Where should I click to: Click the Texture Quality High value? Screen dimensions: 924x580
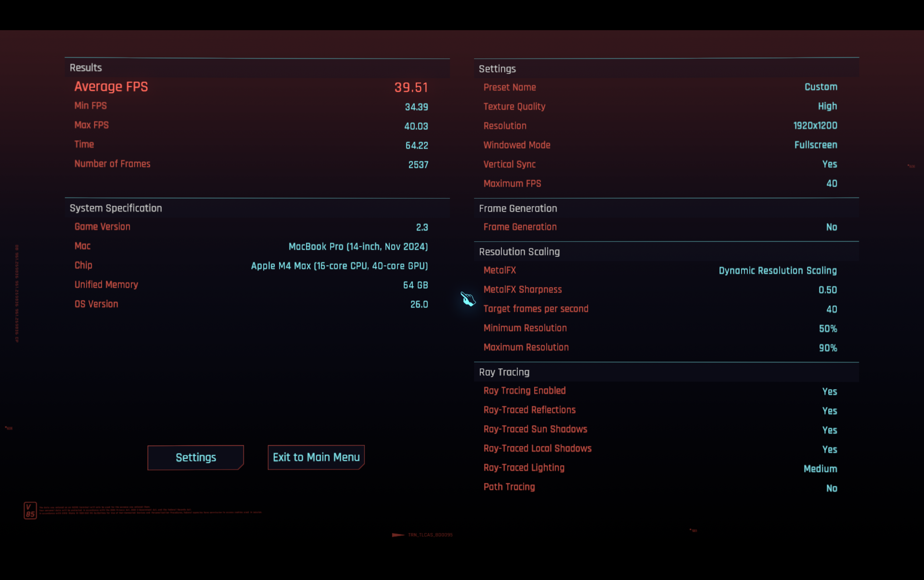[827, 106]
